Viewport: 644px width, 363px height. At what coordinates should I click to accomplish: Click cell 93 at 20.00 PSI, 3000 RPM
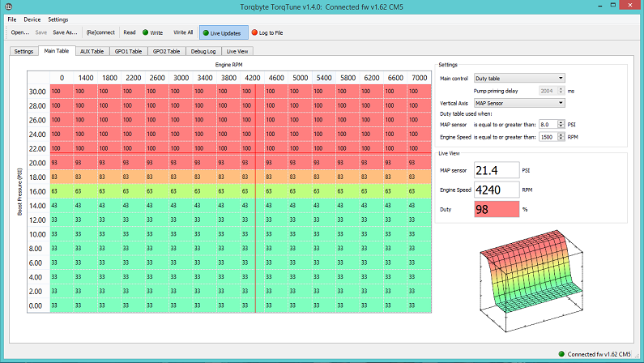pyautogui.click(x=181, y=163)
